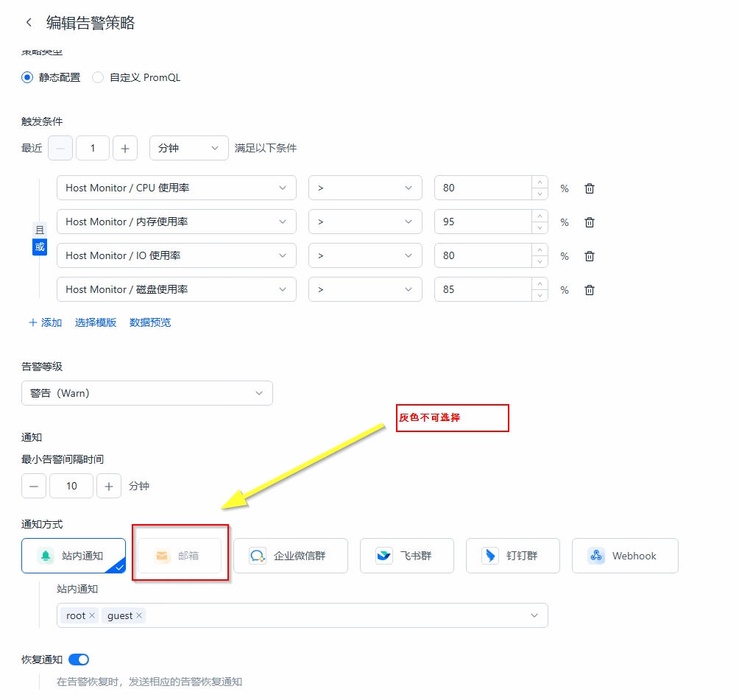This screenshot has height=700, width=739.
Task: Select the 静态配置 radio option
Action: [x=51, y=77]
